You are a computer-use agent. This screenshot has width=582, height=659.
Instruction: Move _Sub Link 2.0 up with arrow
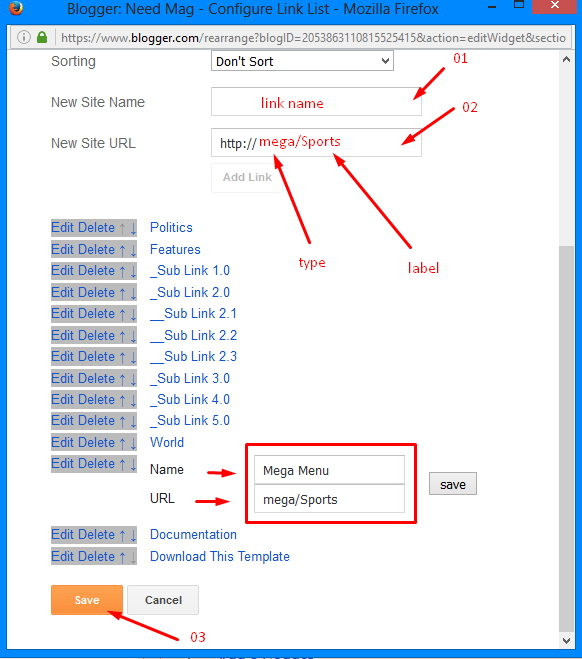[122, 293]
